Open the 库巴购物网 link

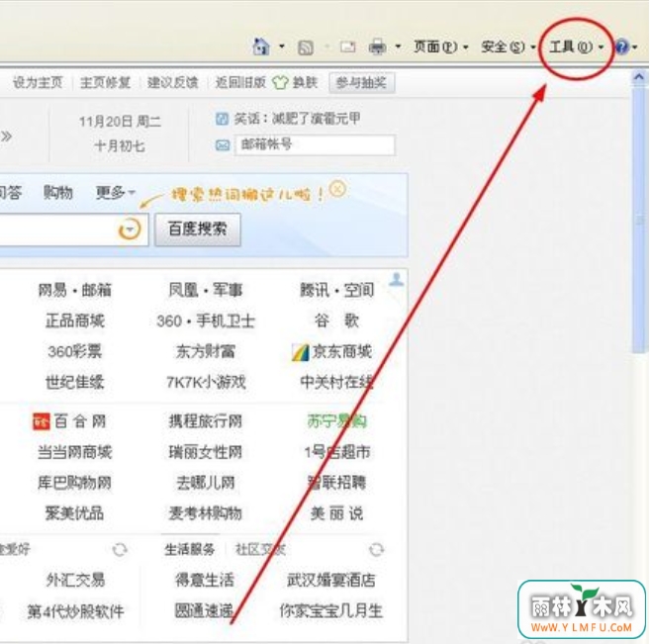point(75,483)
